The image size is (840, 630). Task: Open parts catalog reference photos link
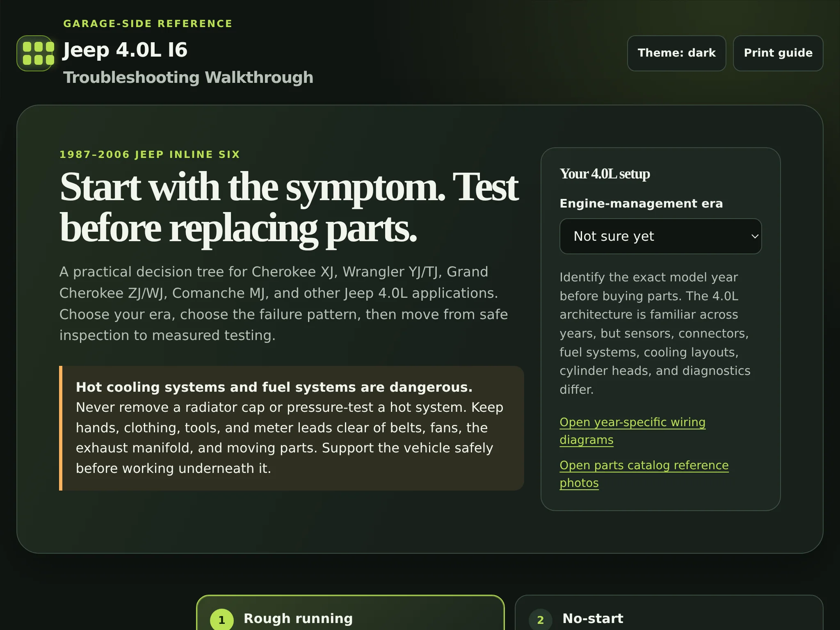644,474
